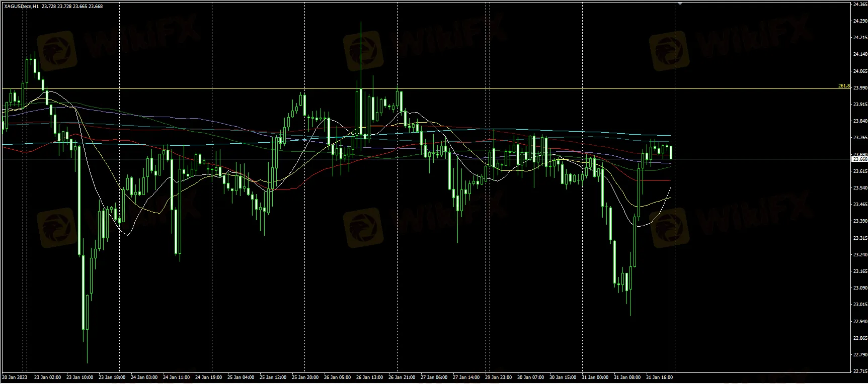Click the chart shift triangle marker at top
Image resolution: width=868 pixels, height=384 pixels.
pyautogui.click(x=680, y=3)
